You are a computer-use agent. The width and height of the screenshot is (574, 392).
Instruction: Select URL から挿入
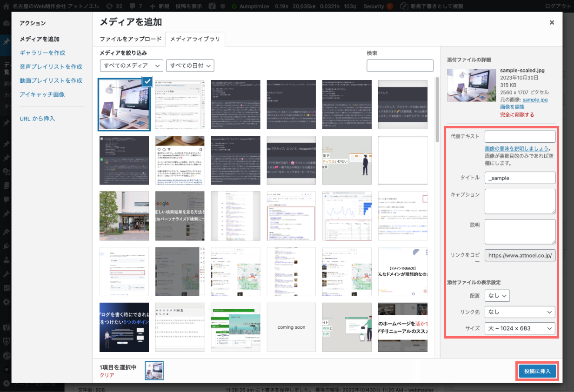pyautogui.click(x=37, y=119)
